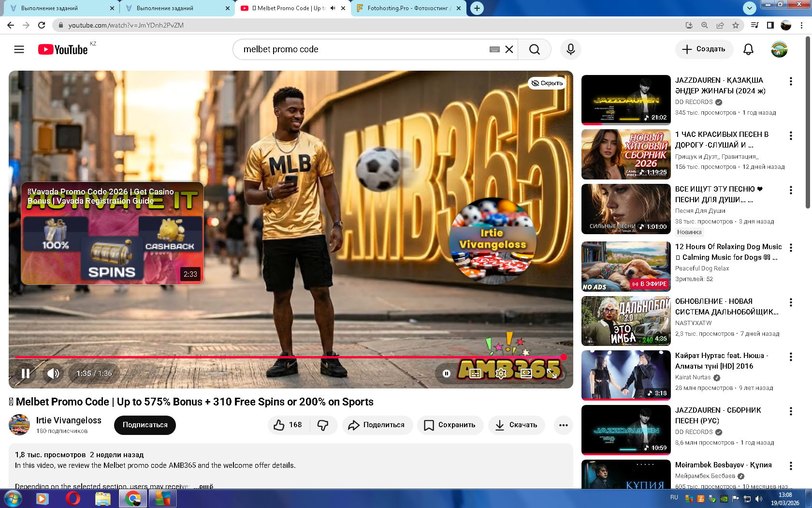Toggle subtitles in the video player
This screenshot has height=508, width=812.
[x=476, y=374]
